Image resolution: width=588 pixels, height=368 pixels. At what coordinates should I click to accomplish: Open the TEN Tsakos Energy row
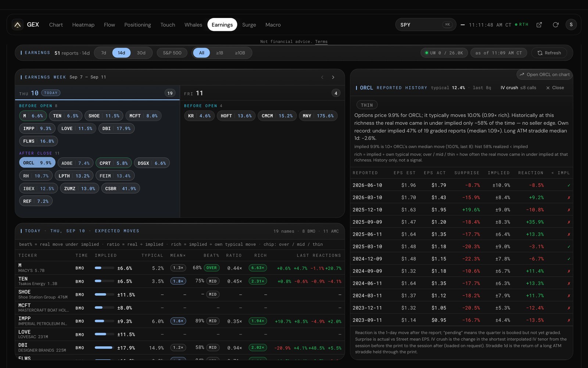(x=180, y=281)
